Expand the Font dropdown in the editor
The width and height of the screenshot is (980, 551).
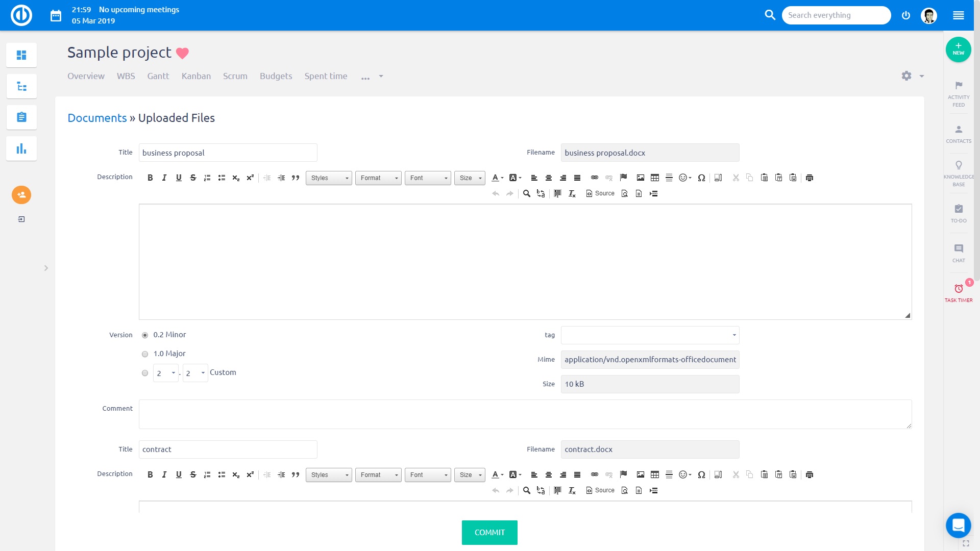click(428, 178)
